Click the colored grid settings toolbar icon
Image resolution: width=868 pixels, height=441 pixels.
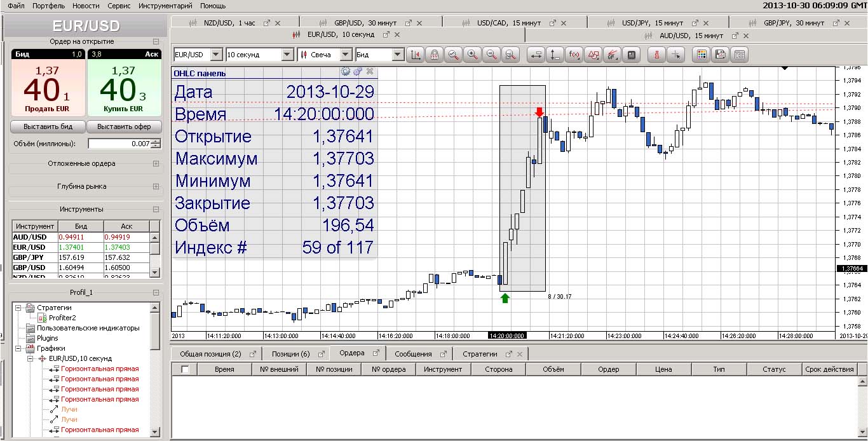pos(701,55)
